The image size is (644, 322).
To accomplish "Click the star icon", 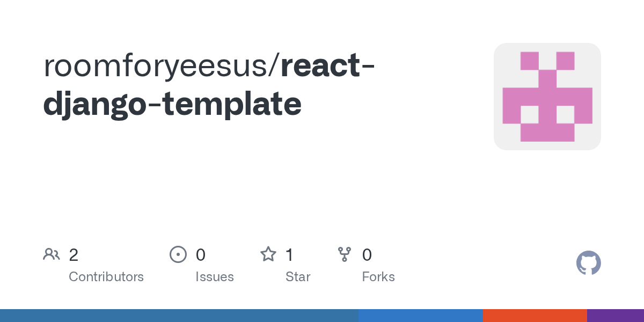I will pyautogui.click(x=268, y=254).
